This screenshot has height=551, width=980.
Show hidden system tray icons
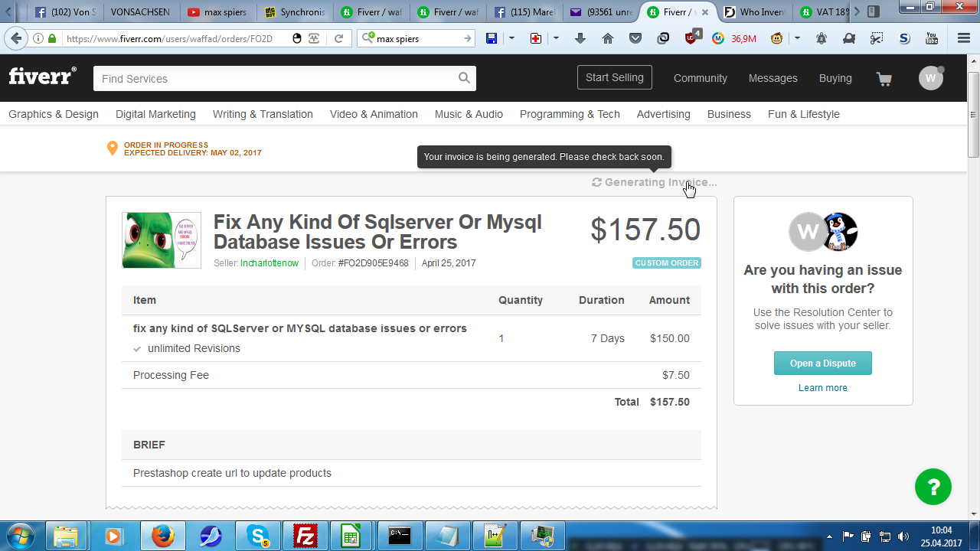click(x=829, y=536)
